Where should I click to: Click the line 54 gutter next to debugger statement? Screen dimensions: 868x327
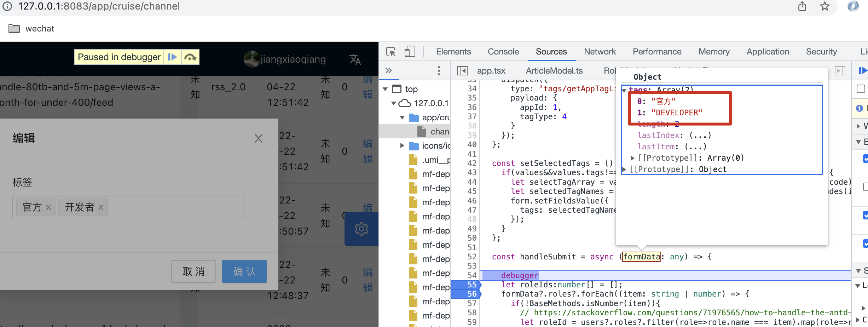coord(471,275)
